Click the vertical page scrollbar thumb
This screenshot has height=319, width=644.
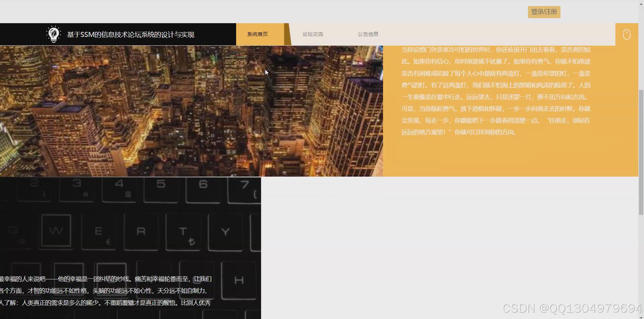pos(641,152)
